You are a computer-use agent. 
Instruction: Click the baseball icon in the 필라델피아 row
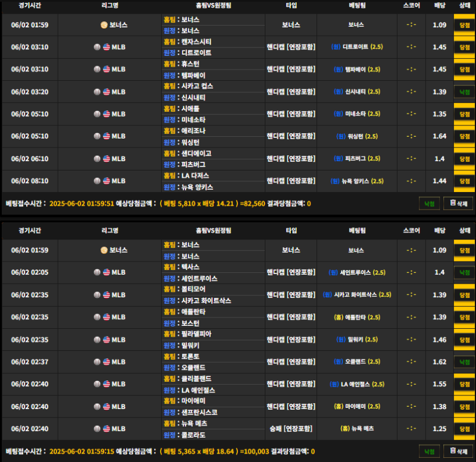(x=97, y=340)
